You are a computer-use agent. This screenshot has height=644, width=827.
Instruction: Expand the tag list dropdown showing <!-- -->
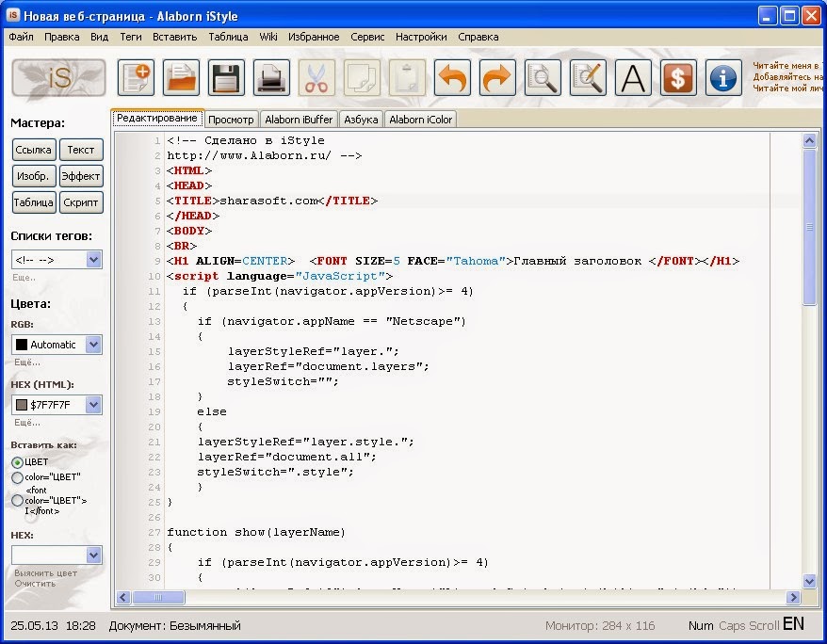94,259
